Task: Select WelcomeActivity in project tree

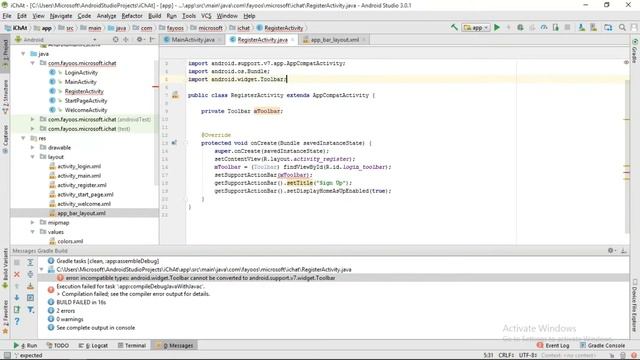Action: [86, 110]
